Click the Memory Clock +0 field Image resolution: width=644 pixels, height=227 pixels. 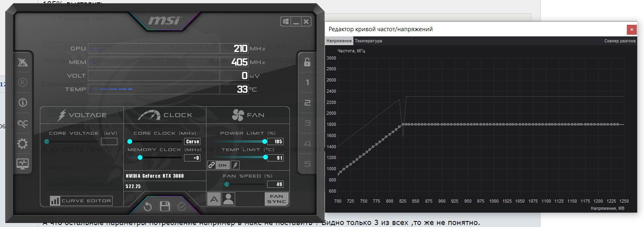(x=192, y=158)
